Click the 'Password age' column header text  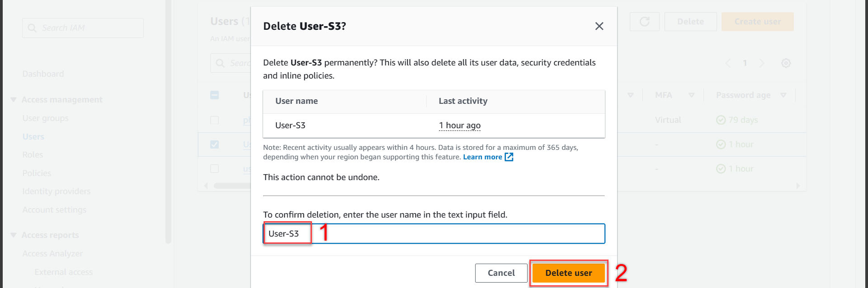(743, 95)
